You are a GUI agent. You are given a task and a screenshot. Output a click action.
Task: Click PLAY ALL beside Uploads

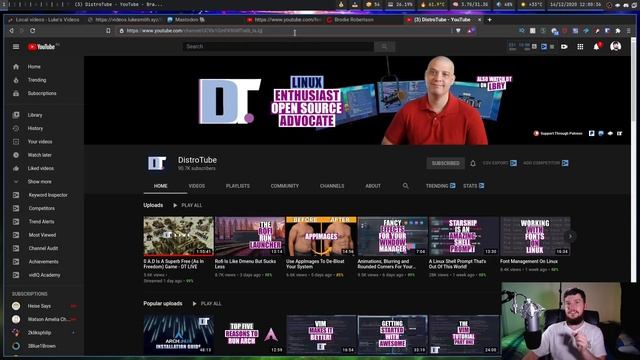click(187, 205)
